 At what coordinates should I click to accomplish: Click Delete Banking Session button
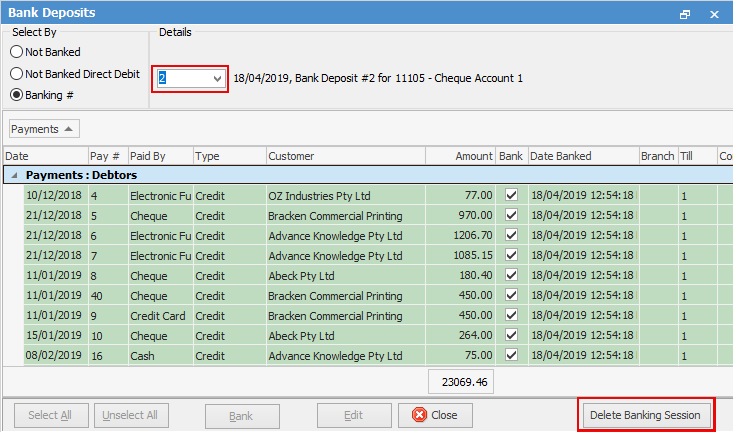647,415
